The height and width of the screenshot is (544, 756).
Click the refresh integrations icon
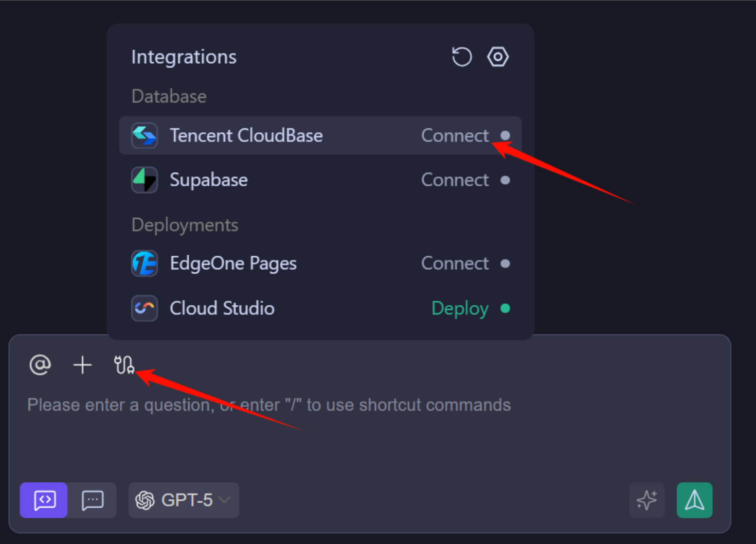461,57
